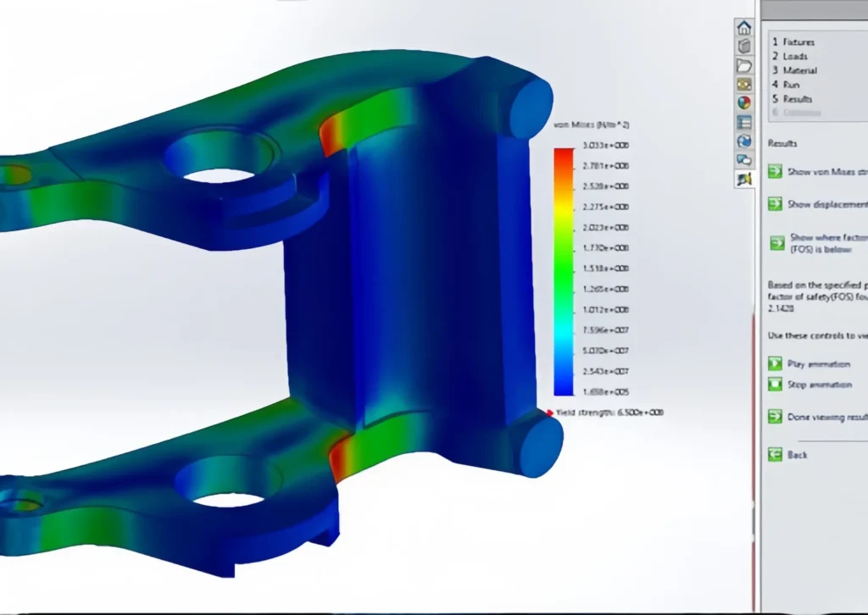Click the von Mises color legend bar
Viewport: 868px width, 615px height.
[x=564, y=271]
